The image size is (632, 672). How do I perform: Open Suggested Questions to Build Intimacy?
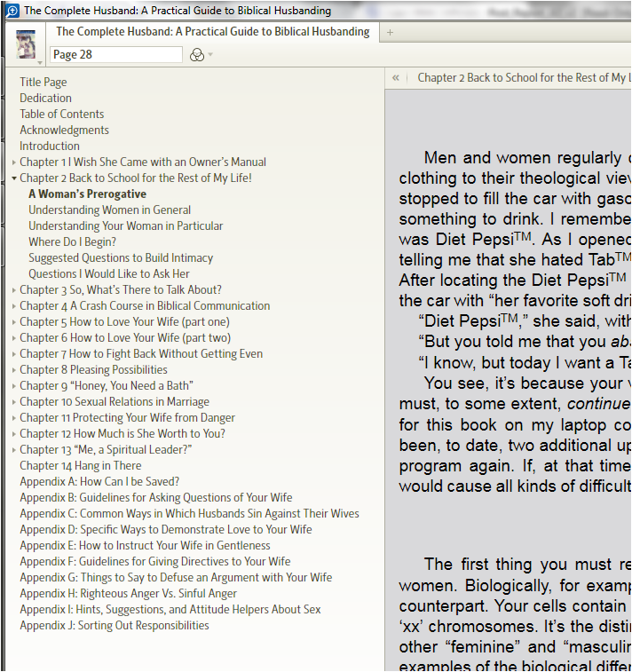coord(121,258)
